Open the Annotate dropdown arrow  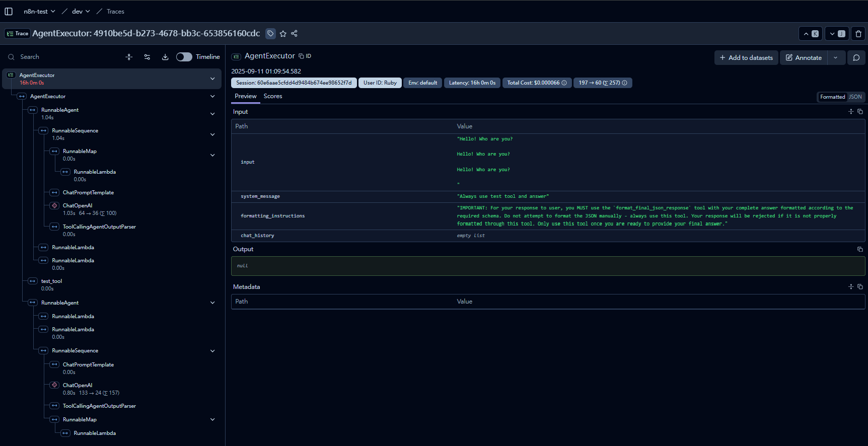click(x=836, y=57)
